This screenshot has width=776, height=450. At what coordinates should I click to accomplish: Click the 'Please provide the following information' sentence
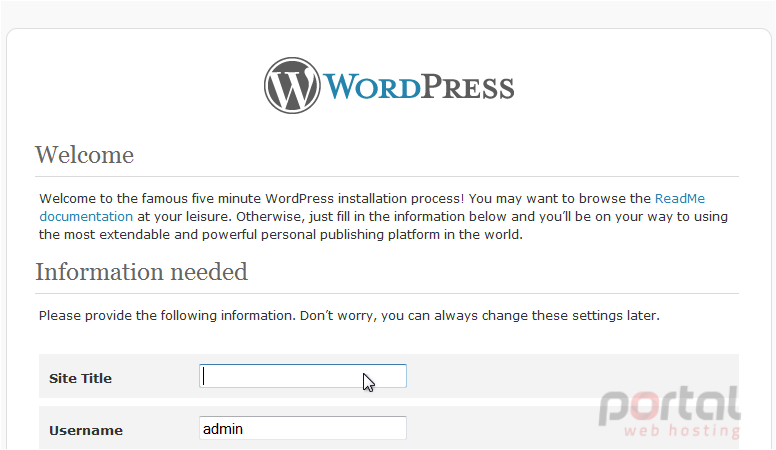click(x=349, y=316)
